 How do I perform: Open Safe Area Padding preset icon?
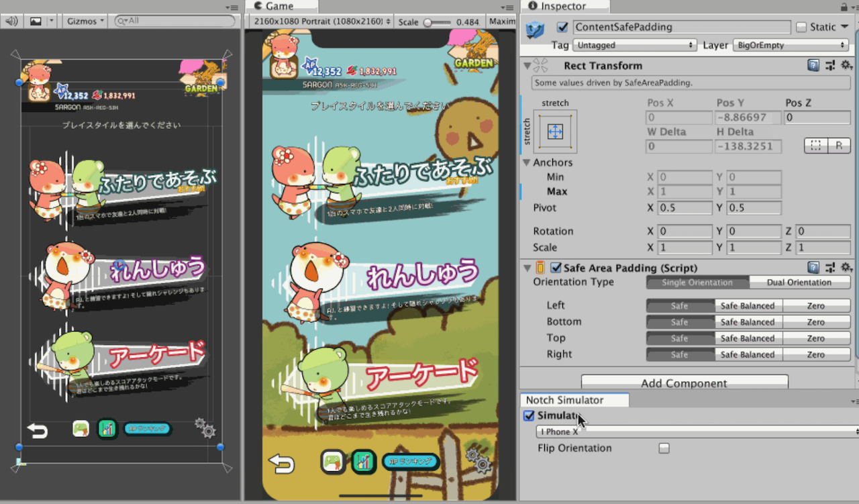[830, 267]
